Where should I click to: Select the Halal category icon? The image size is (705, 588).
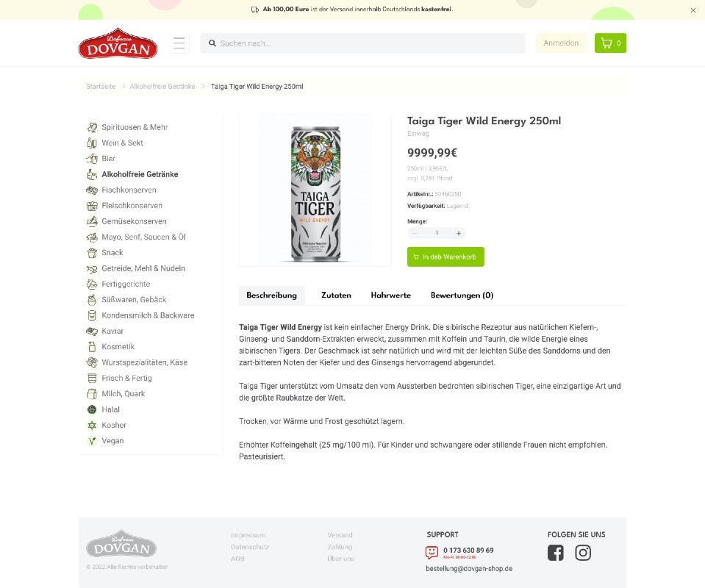click(x=92, y=409)
